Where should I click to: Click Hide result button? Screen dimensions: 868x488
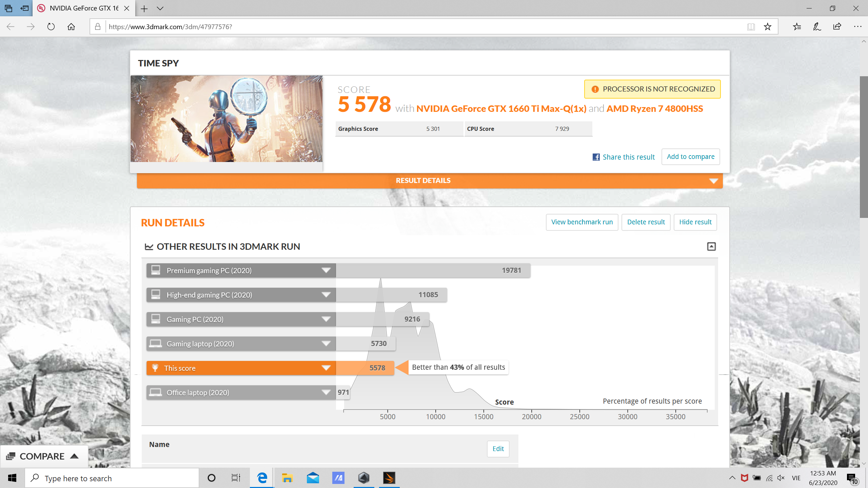[x=695, y=222]
